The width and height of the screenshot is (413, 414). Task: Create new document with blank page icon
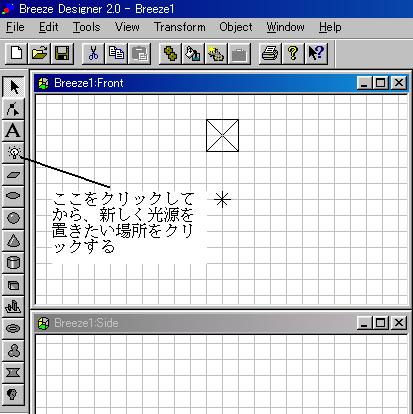pyautogui.click(x=17, y=53)
